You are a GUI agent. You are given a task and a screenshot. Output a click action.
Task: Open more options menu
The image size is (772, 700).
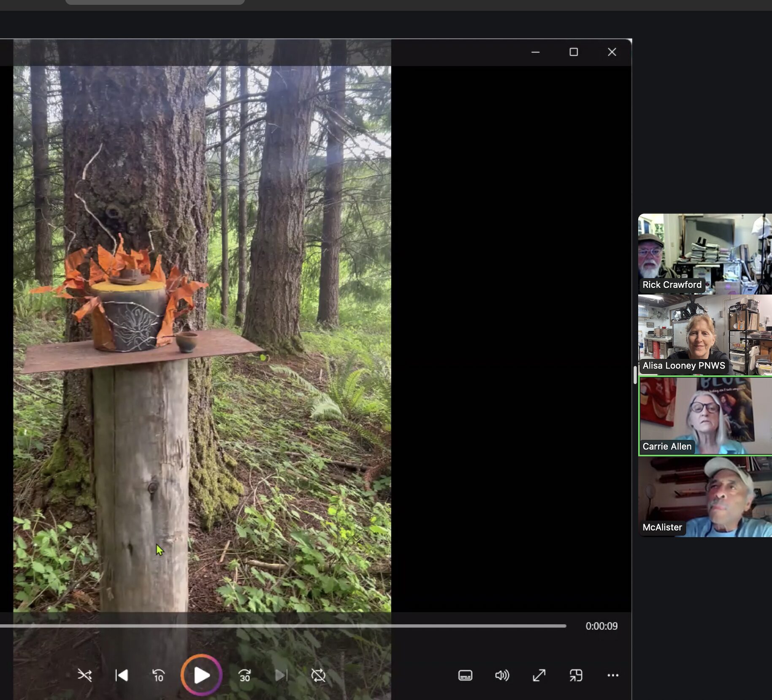point(613,675)
